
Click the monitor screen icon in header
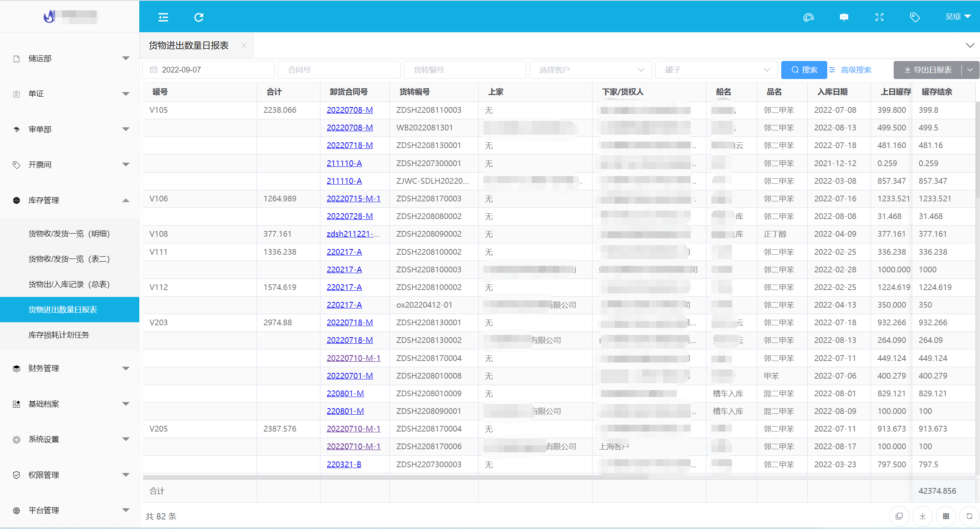point(844,17)
